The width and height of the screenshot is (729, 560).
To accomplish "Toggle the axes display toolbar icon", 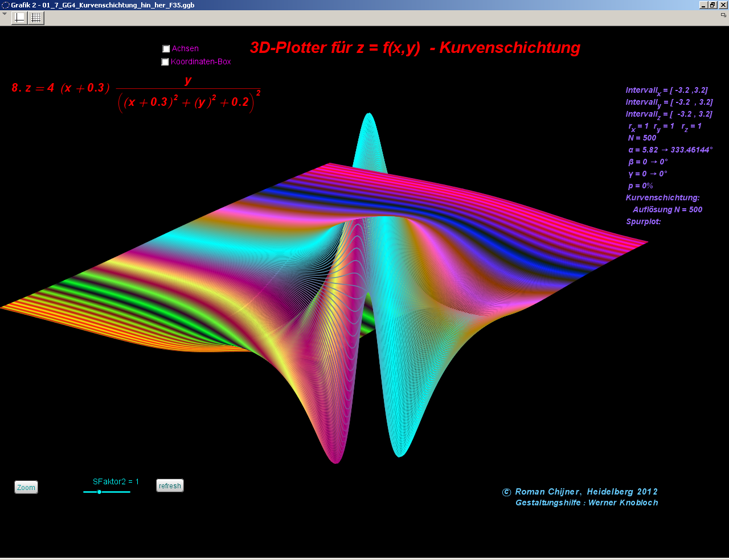I will [19, 18].
